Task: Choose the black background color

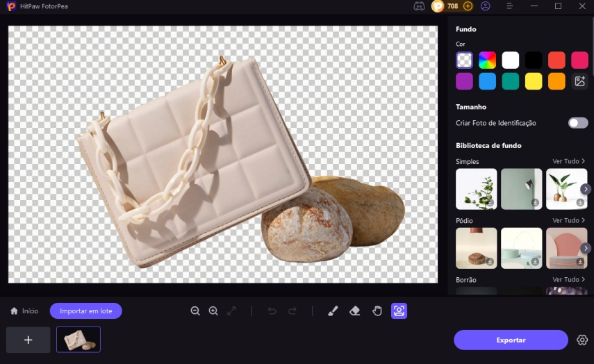Action: pyautogui.click(x=534, y=60)
